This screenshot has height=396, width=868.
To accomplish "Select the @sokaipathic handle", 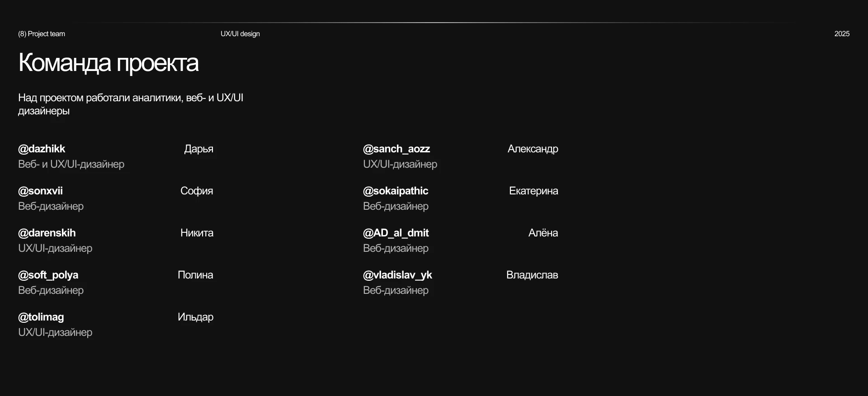I will 396,191.
